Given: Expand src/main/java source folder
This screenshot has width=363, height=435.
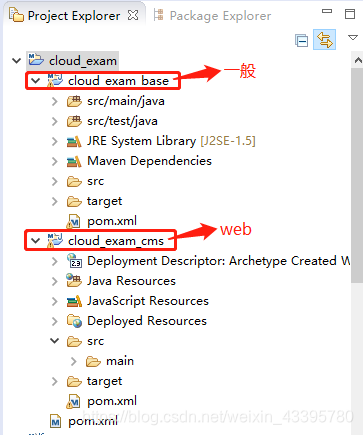Looking at the screenshot, I should point(55,101).
